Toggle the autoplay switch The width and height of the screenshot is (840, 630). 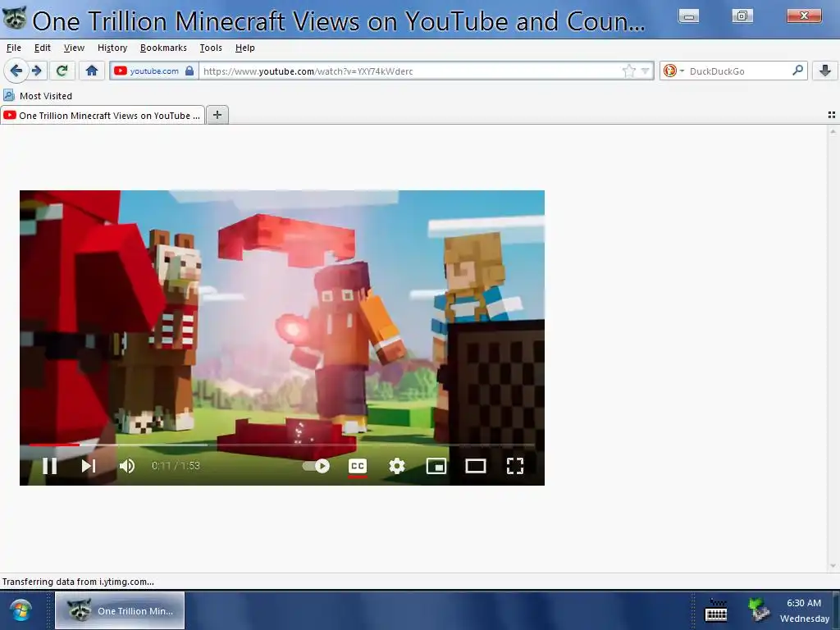[316, 466]
